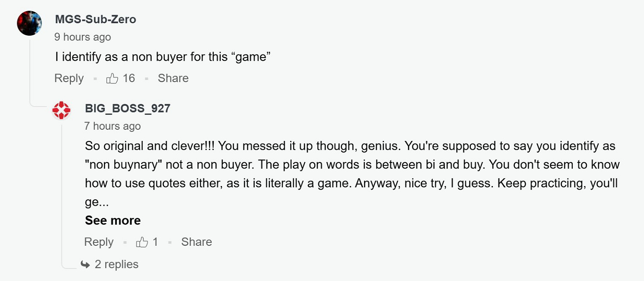Reply to MGS-Sub-Zero's comment

(x=69, y=78)
